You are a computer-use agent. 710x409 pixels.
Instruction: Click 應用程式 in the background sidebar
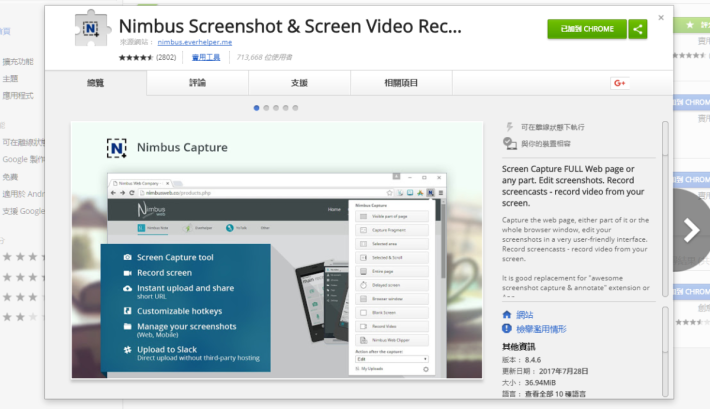[18, 96]
